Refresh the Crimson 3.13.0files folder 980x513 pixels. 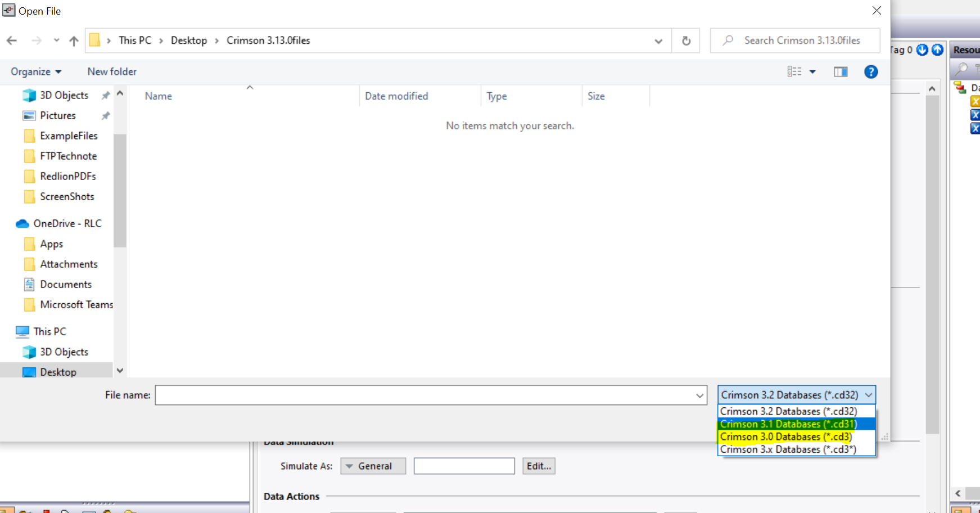click(x=686, y=40)
